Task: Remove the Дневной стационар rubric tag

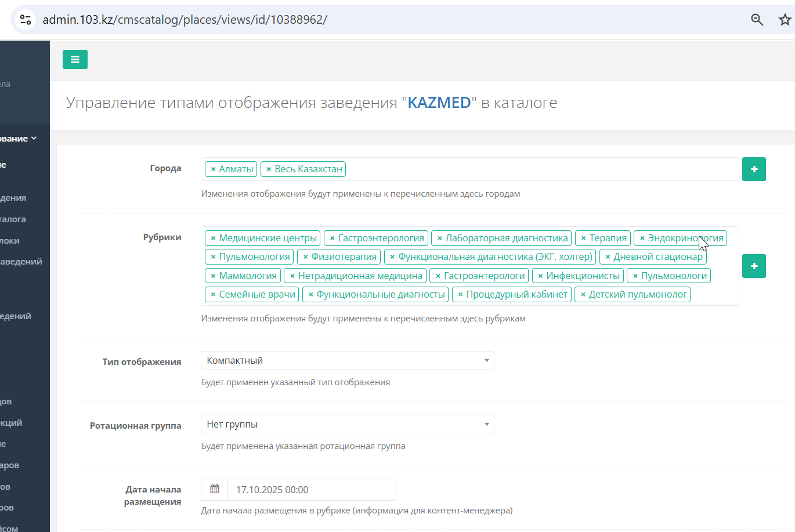Action: pos(608,257)
